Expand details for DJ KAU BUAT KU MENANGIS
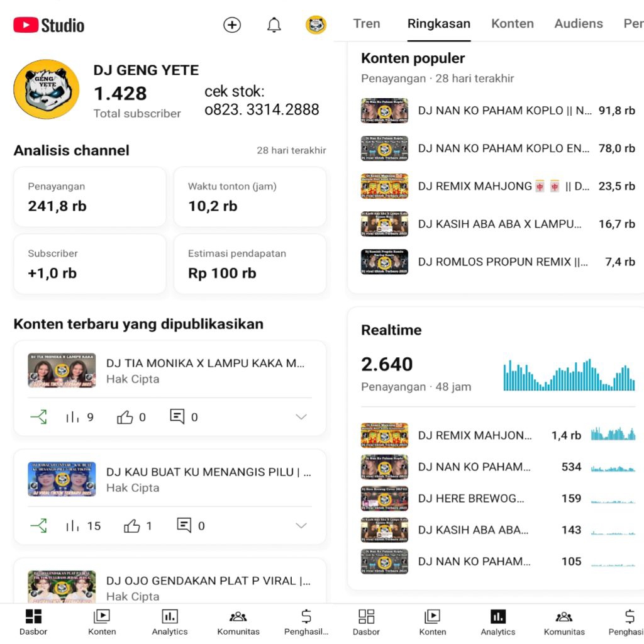Viewport: 644px width, 644px height. [301, 526]
